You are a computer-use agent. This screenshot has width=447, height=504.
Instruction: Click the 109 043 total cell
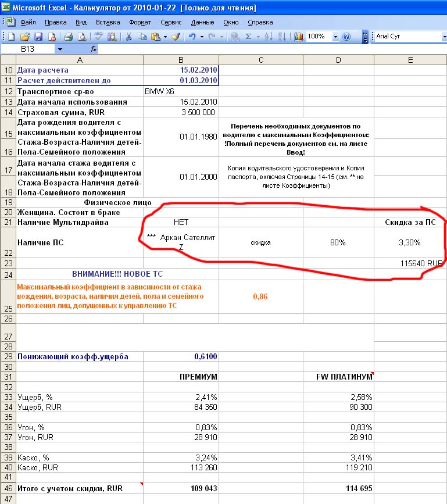(181, 488)
